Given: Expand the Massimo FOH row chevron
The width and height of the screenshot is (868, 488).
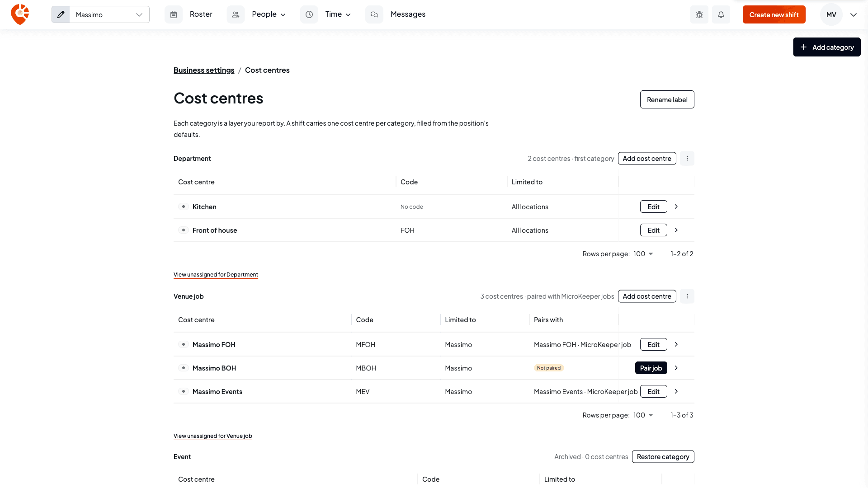Looking at the screenshot, I should click(676, 344).
